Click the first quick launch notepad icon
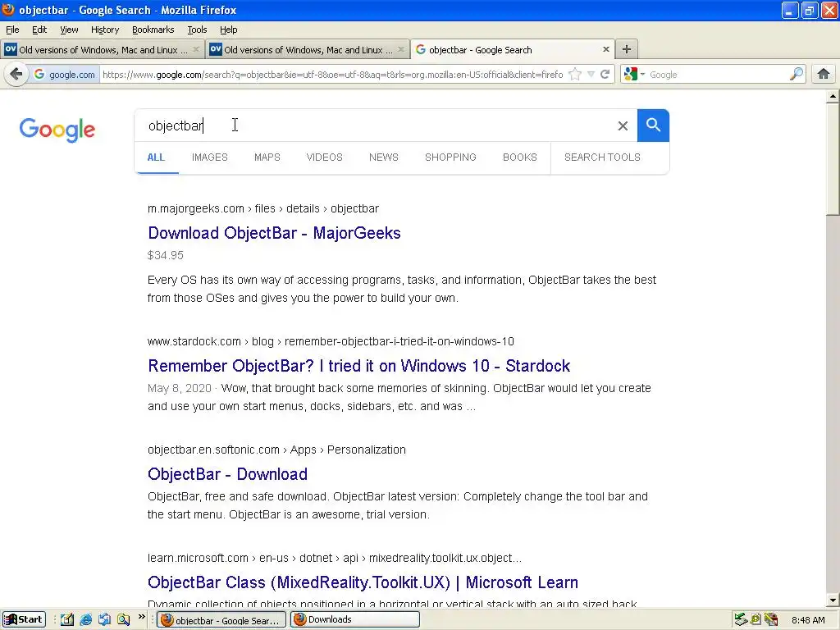The height and width of the screenshot is (630, 840). click(67, 619)
